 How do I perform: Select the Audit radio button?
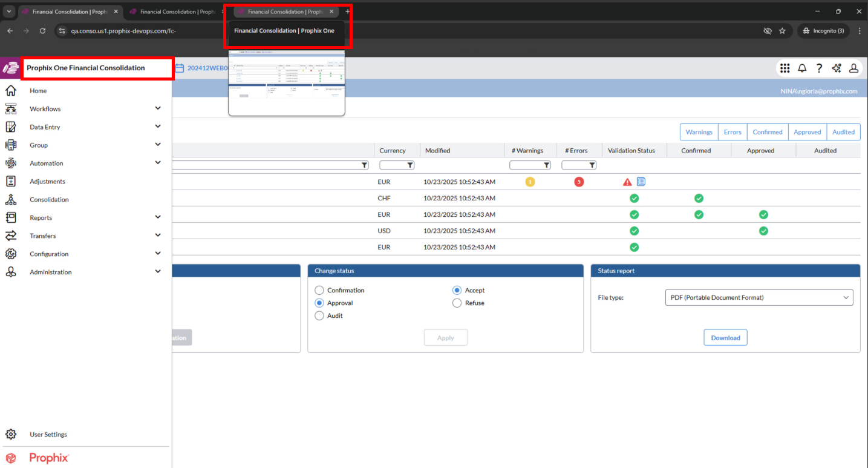[319, 316]
